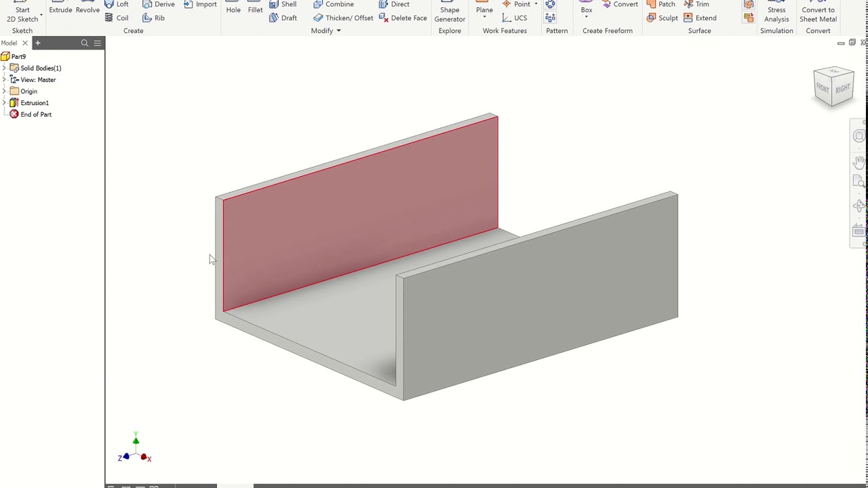Image resolution: width=868 pixels, height=488 pixels.
Task: Select End of Part marker
Action: [x=31, y=115]
